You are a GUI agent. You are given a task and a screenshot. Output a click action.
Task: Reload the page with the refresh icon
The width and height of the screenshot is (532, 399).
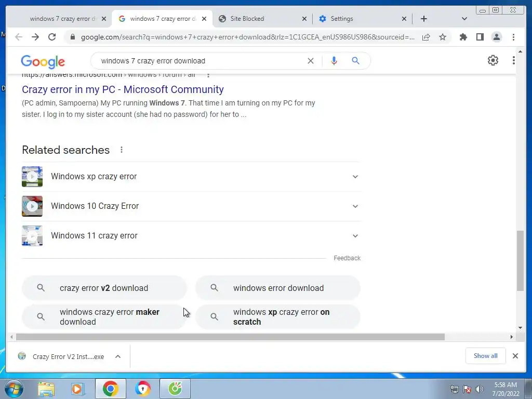tap(52, 37)
